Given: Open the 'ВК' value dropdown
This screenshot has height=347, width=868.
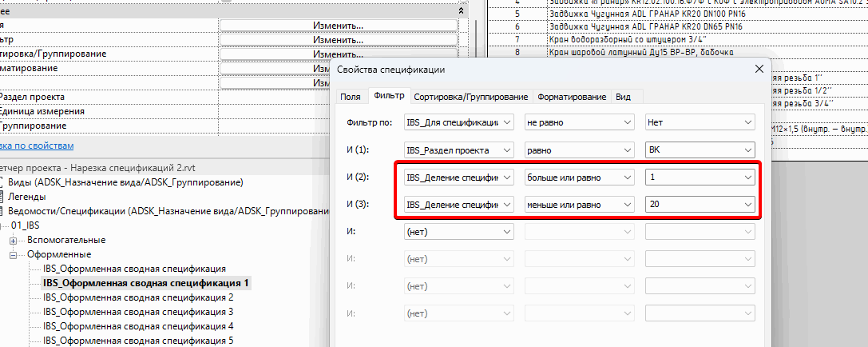Looking at the screenshot, I should pos(700,150).
